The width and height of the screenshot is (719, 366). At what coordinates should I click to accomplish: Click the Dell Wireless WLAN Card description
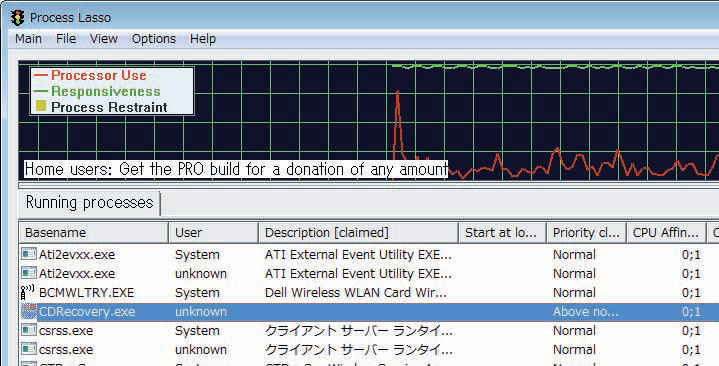click(x=355, y=293)
